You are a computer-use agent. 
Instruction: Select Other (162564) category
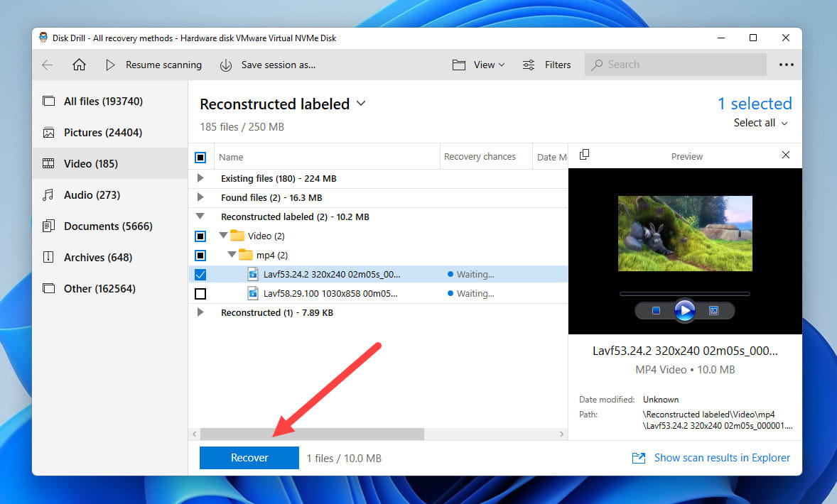coord(109,288)
